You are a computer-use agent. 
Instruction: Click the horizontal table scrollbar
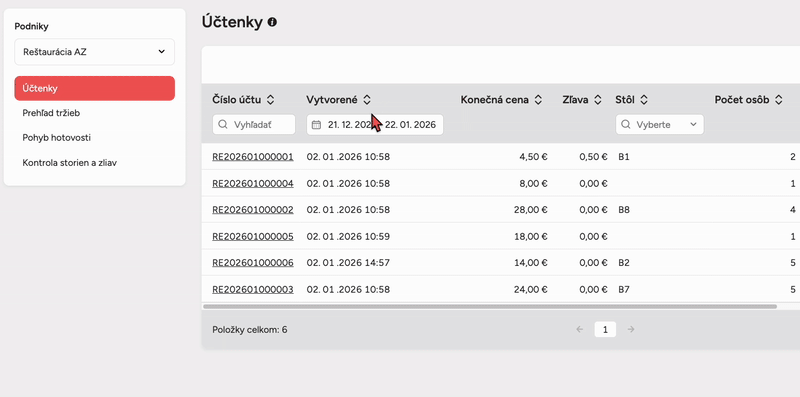click(490, 307)
